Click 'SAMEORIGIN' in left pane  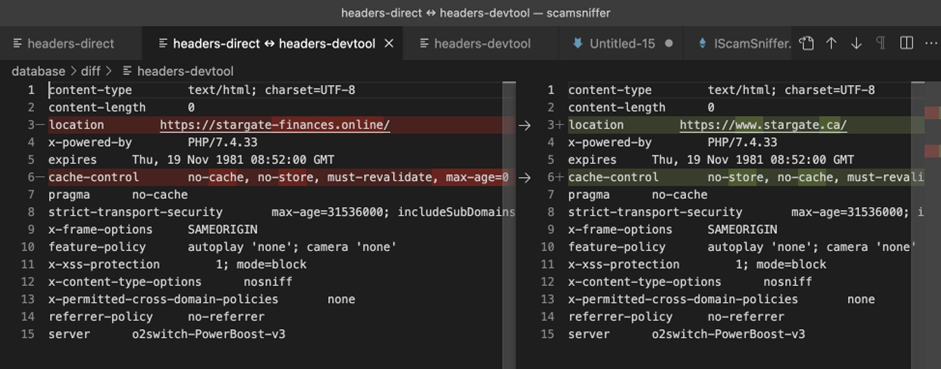[x=223, y=230]
